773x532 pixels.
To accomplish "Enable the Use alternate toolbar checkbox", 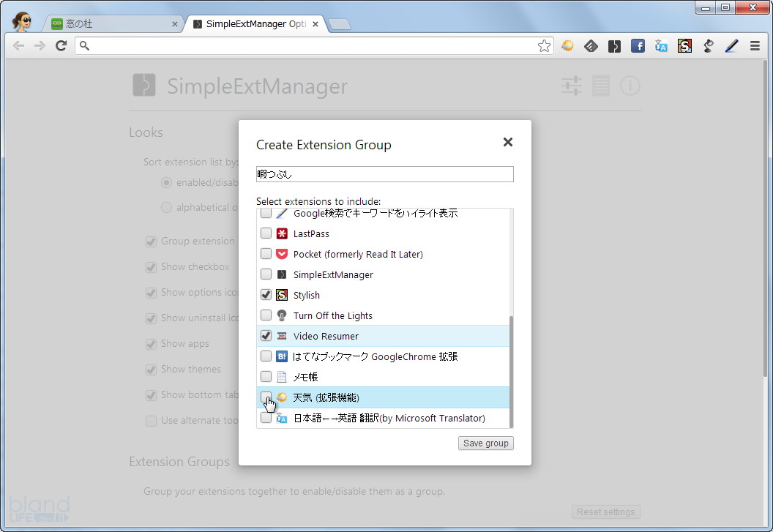I will coord(151,421).
